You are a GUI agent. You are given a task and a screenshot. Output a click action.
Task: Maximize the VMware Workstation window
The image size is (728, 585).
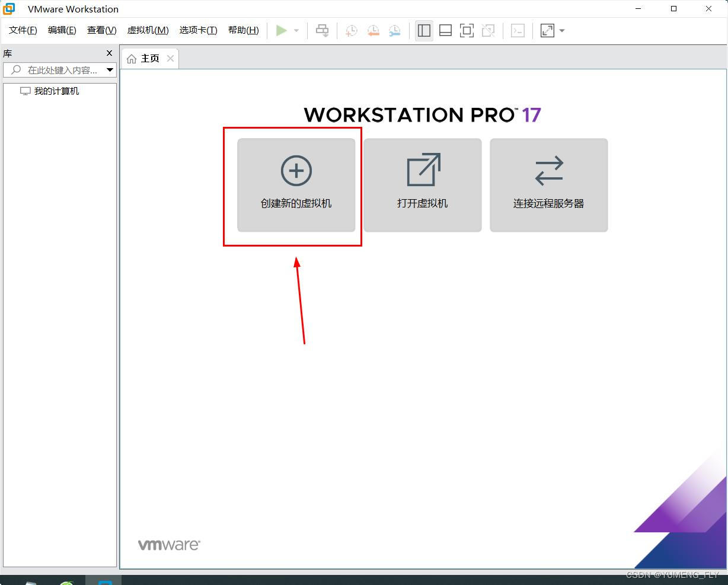coord(673,9)
